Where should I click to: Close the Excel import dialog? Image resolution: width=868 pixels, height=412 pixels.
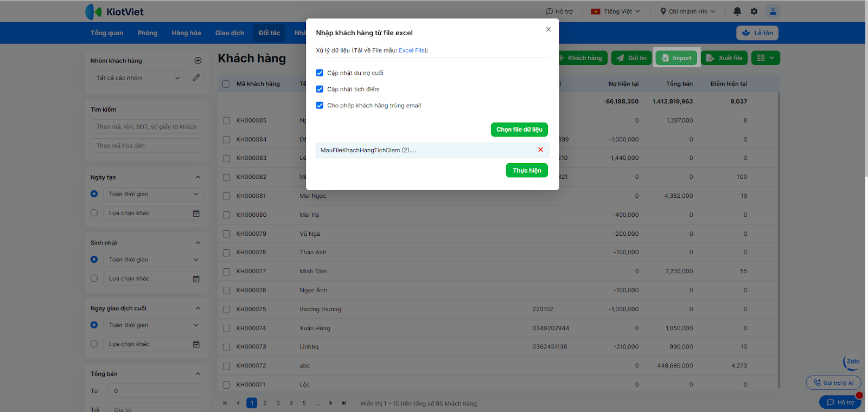(548, 29)
